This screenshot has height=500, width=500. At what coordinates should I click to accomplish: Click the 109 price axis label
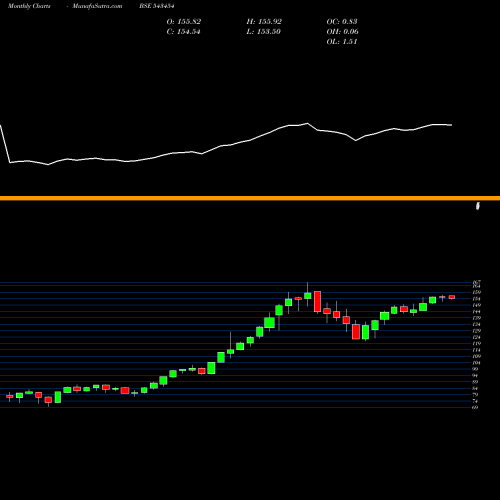477,356
